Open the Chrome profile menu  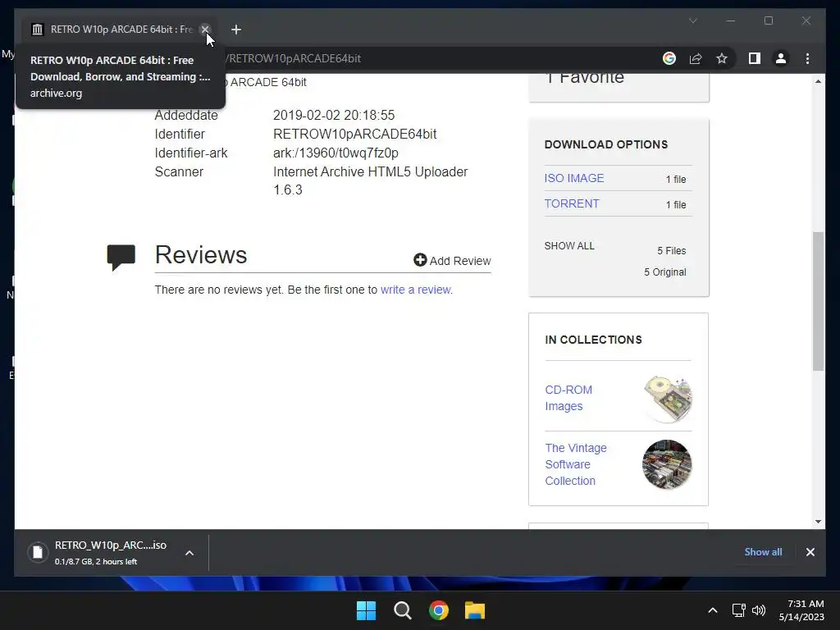pyautogui.click(x=781, y=58)
